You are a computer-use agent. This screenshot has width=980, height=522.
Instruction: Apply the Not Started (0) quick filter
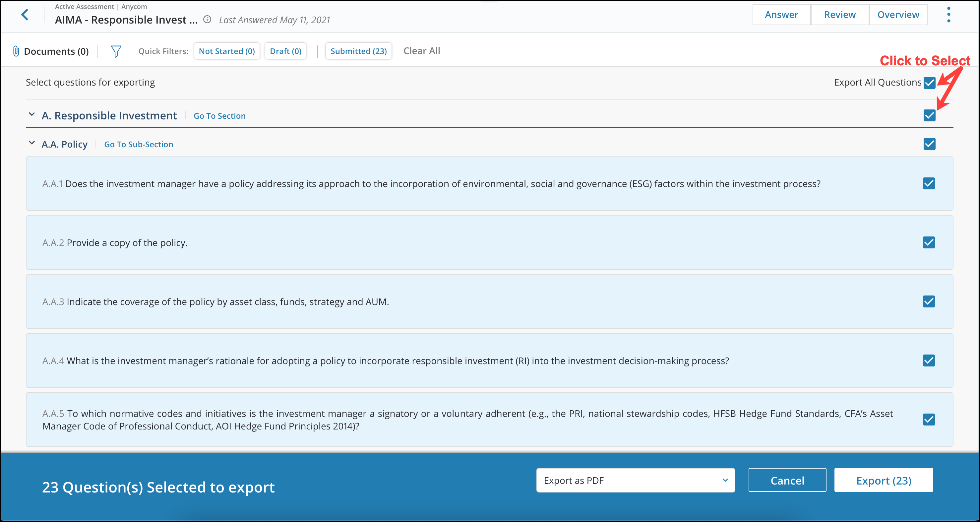227,51
